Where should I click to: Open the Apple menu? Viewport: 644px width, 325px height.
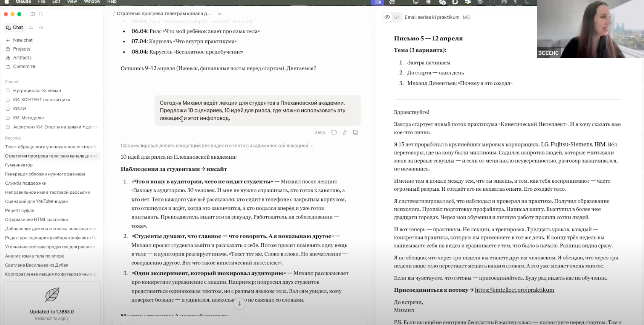coord(6,2)
